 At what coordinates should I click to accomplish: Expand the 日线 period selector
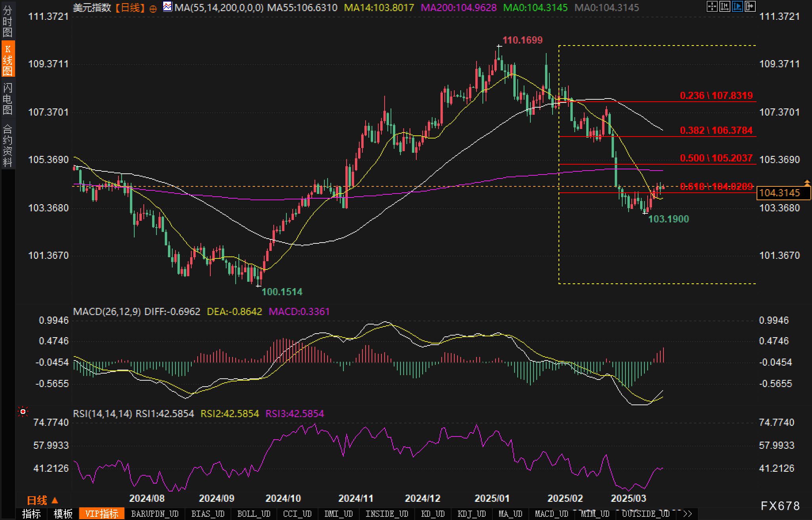pyautogui.click(x=42, y=500)
